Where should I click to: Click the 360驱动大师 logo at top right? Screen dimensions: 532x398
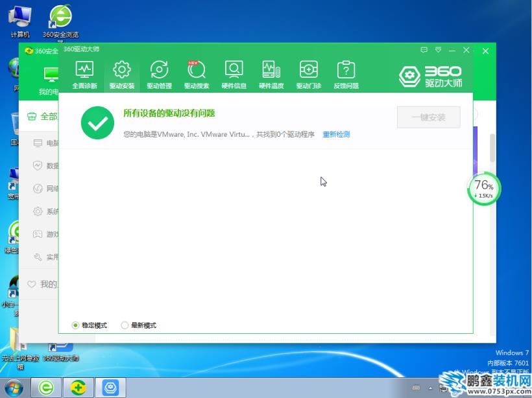[x=430, y=76]
